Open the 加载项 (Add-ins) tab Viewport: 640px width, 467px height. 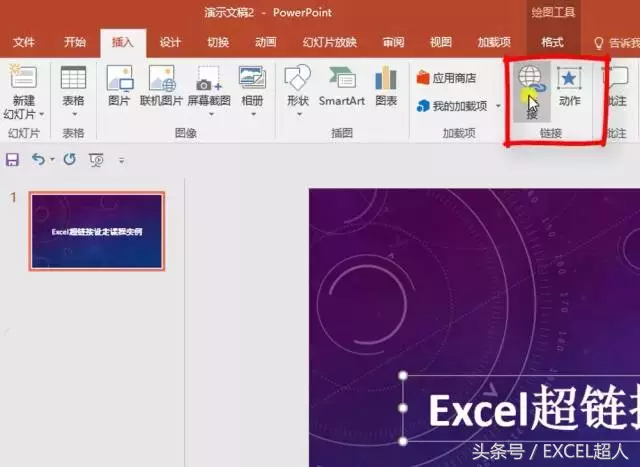tap(494, 42)
